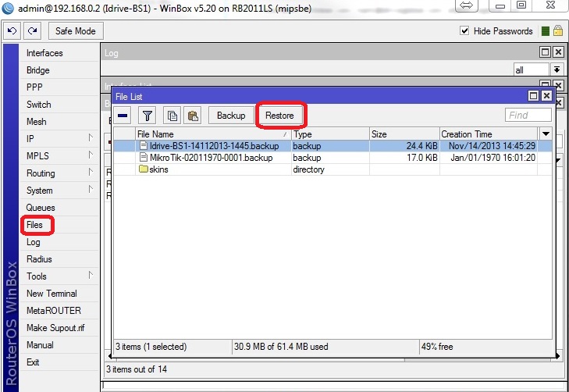Open the filter funnel icon in File List
This screenshot has width=569, height=392.
pos(148,116)
